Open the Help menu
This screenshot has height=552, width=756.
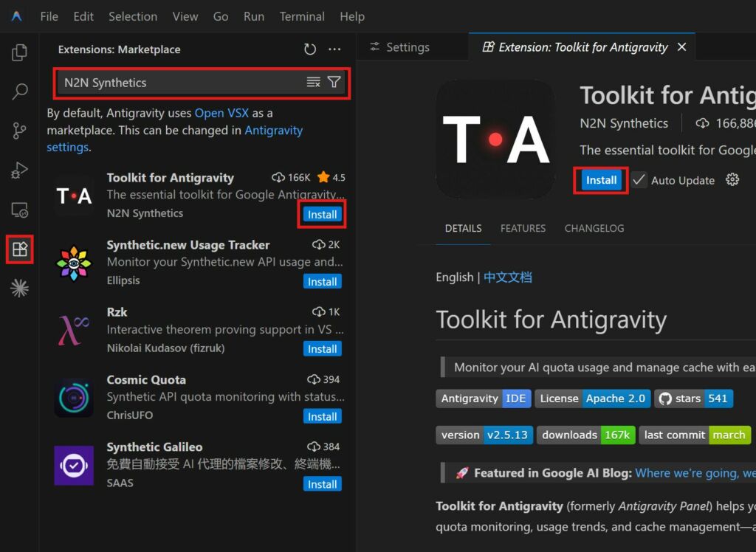point(352,16)
